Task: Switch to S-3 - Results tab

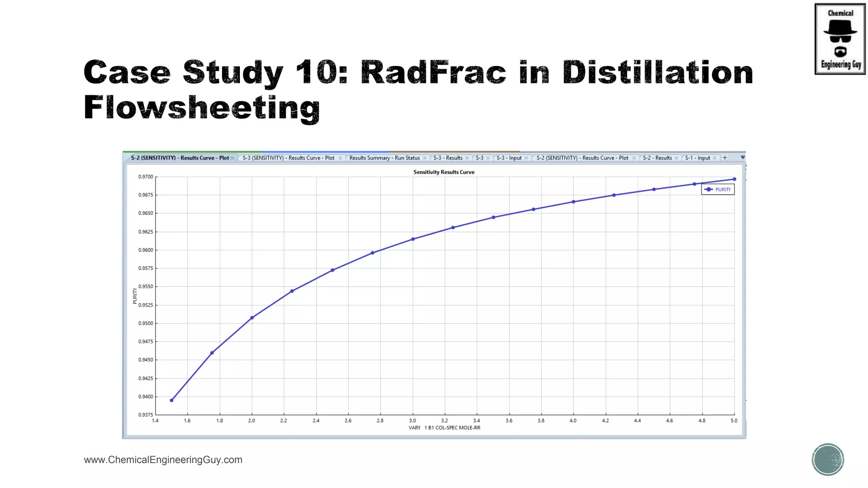Action: click(448, 158)
